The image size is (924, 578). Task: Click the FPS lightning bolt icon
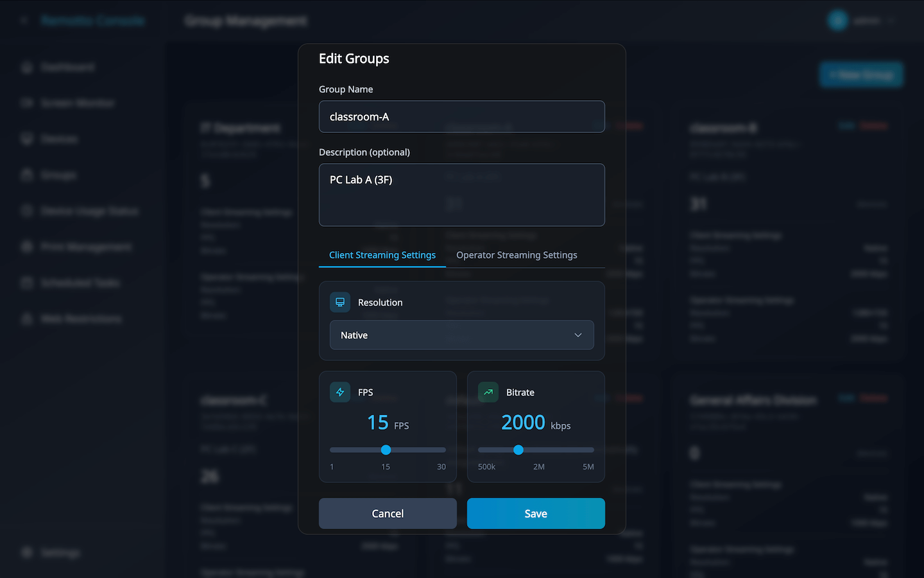pyautogui.click(x=340, y=392)
